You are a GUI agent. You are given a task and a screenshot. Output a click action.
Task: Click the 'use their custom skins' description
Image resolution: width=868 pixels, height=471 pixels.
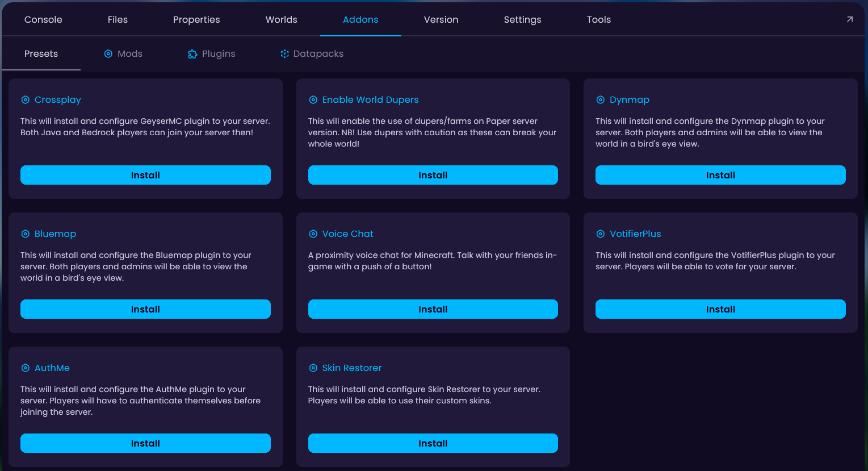424,395
